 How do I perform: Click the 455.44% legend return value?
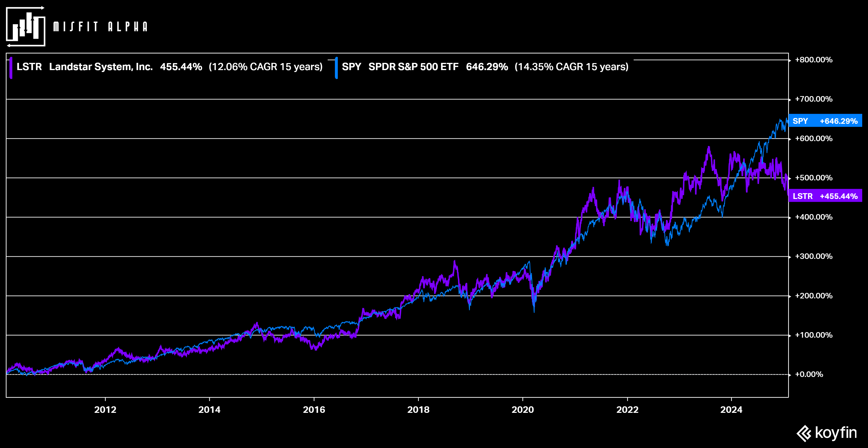pyautogui.click(x=181, y=67)
